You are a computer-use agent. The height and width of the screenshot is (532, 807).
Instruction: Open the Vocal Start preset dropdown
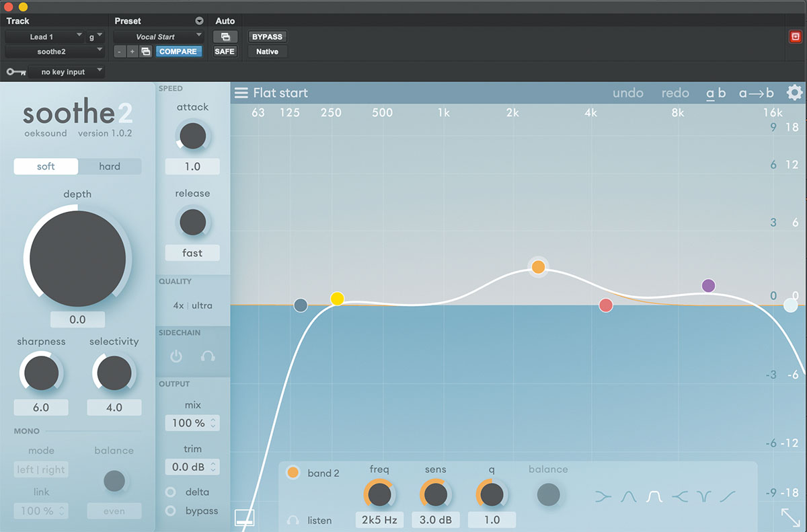[x=159, y=37]
